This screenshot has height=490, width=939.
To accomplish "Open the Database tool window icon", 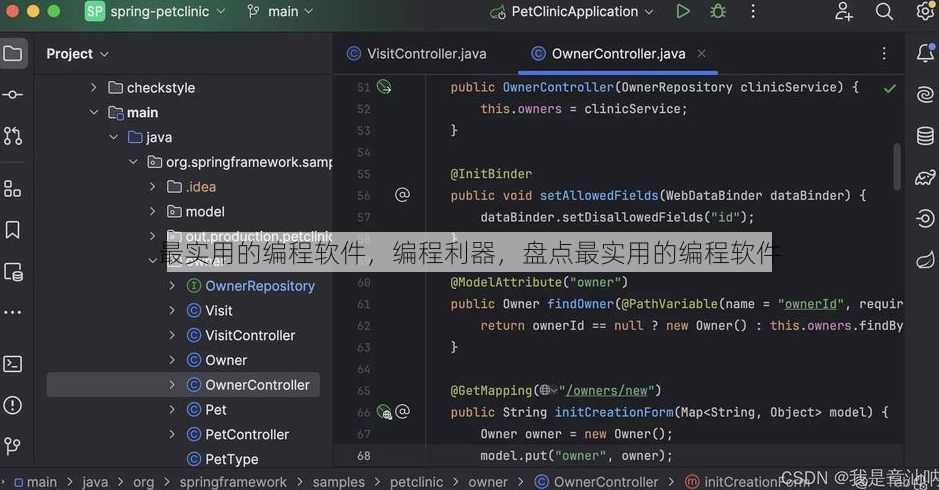I will 925,136.
